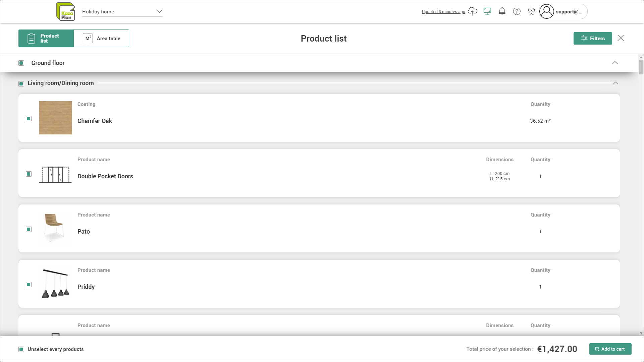Switch to the Product list tab
Viewport: 644px width, 362px height.
tap(46, 38)
